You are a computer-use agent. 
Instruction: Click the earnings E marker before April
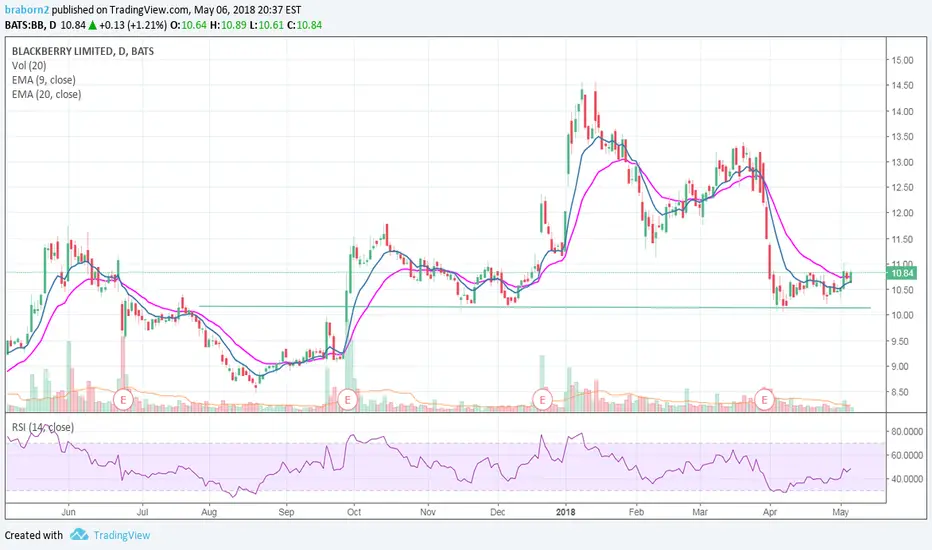click(x=764, y=399)
